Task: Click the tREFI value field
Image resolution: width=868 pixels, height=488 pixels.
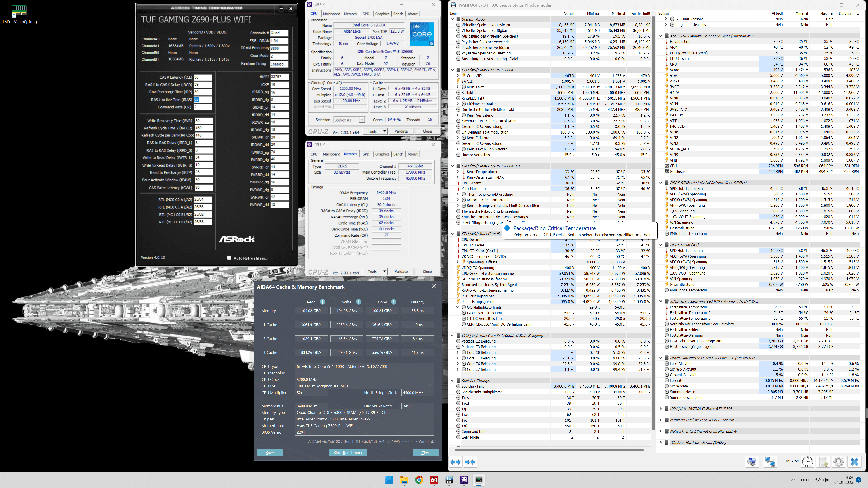Action: pos(279,77)
